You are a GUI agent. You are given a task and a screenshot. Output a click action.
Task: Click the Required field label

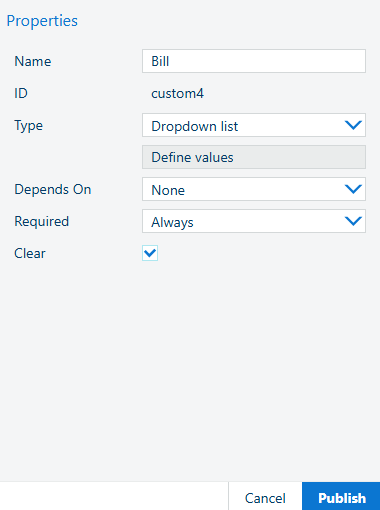tap(41, 221)
